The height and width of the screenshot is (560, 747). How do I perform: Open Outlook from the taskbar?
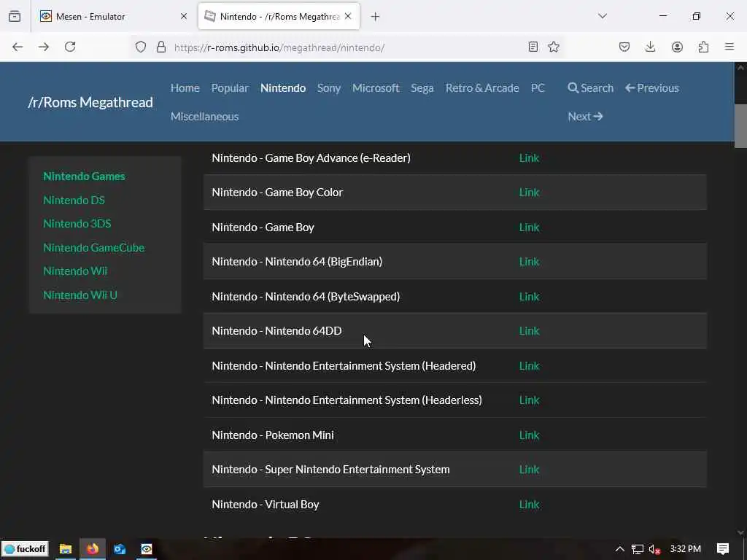pos(120,549)
